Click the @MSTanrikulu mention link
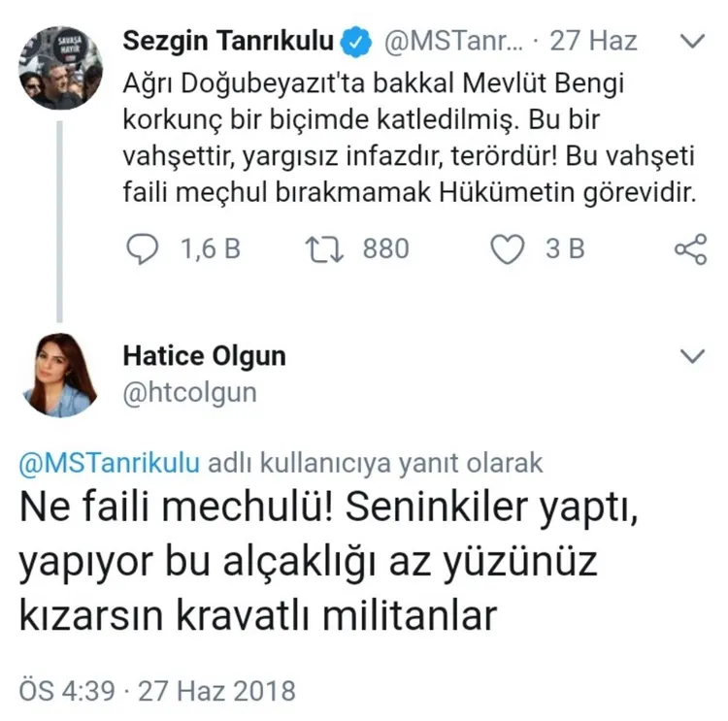Screen dimensions: 728x721 110,463
